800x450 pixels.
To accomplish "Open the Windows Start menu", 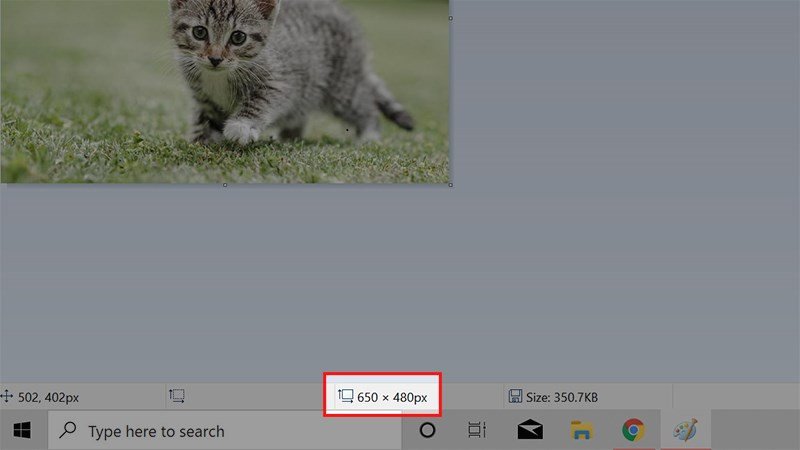I will pos(22,431).
